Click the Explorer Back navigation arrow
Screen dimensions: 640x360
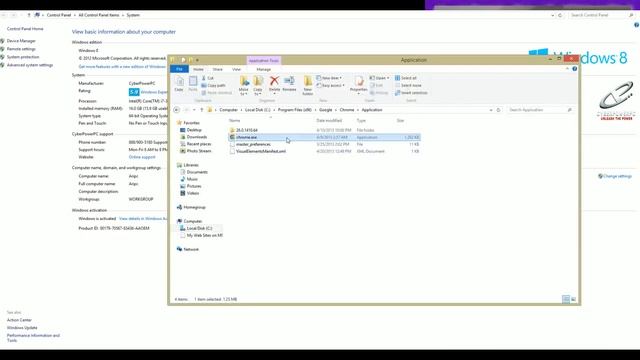click(176, 110)
